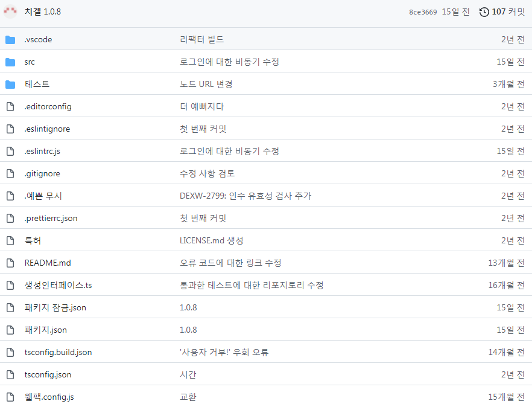Viewport: 532px width, 407px height.
Task: Open the .gitignore file
Action: coord(42,173)
